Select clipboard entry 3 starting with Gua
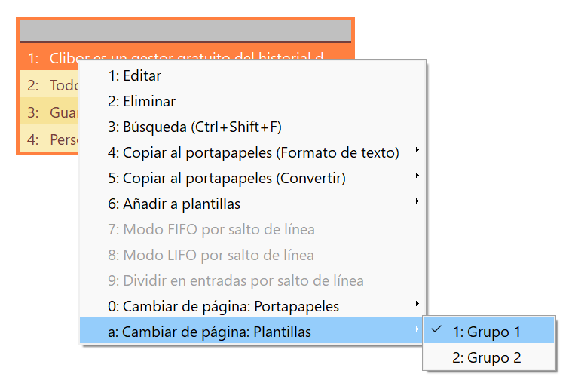Image resolution: width=575 pixels, height=392 pixels. [49, 112]
